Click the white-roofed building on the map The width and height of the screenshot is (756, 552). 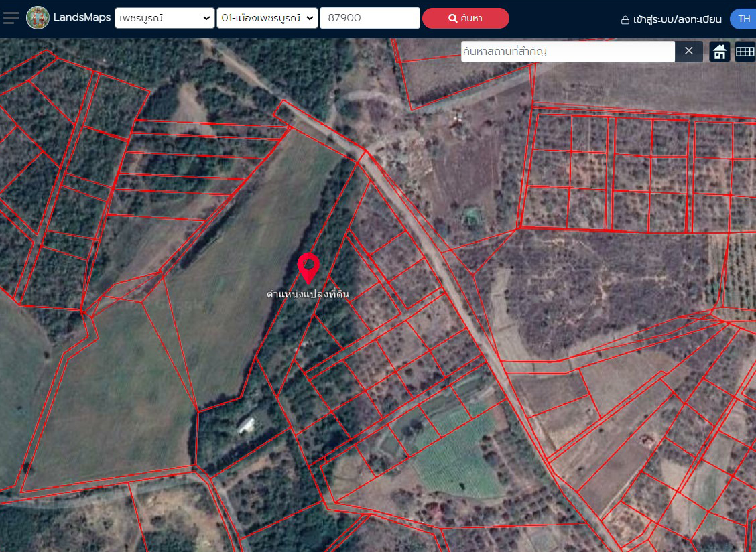(246, 425)
